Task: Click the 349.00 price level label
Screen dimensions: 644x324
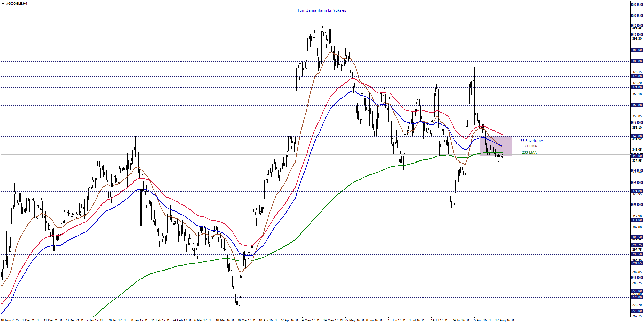Action: pyautogui.click(x=637, y=136)
